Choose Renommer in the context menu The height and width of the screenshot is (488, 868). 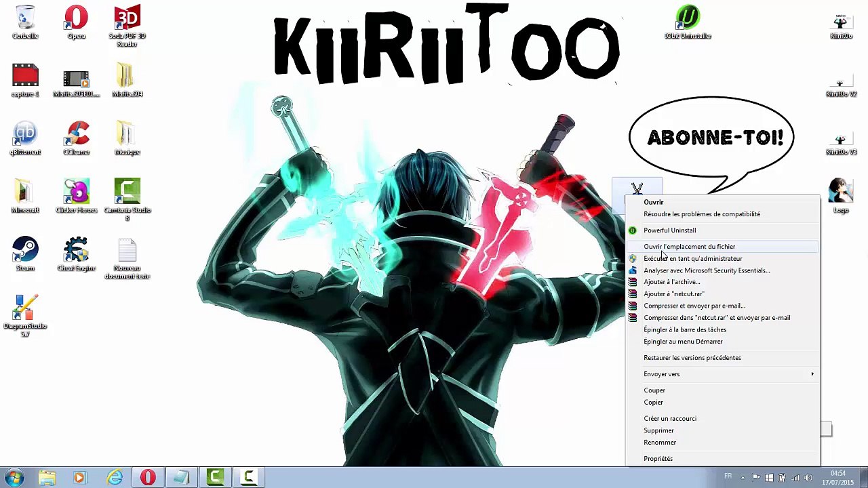(x=722, y=443)
